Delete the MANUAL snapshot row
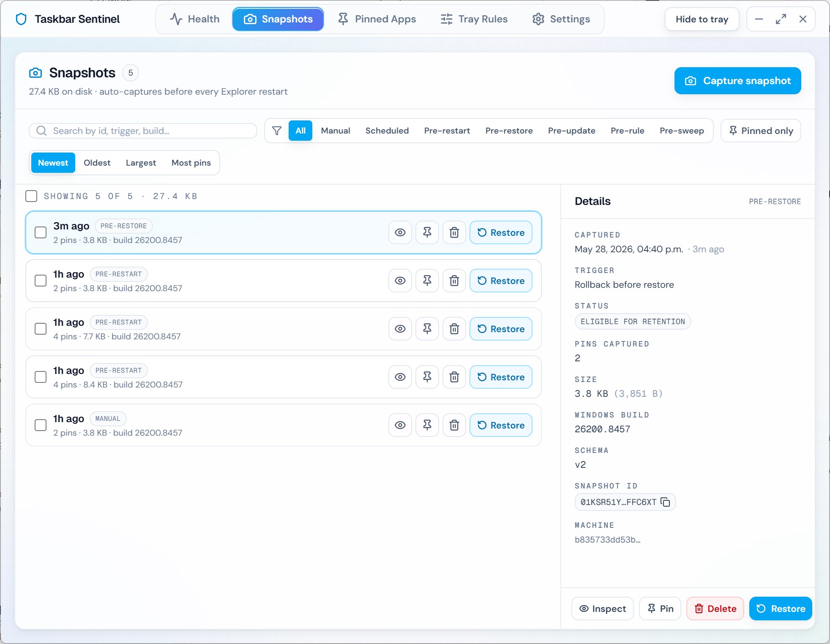Screen dimensions: 830x644 coord(454,425)
